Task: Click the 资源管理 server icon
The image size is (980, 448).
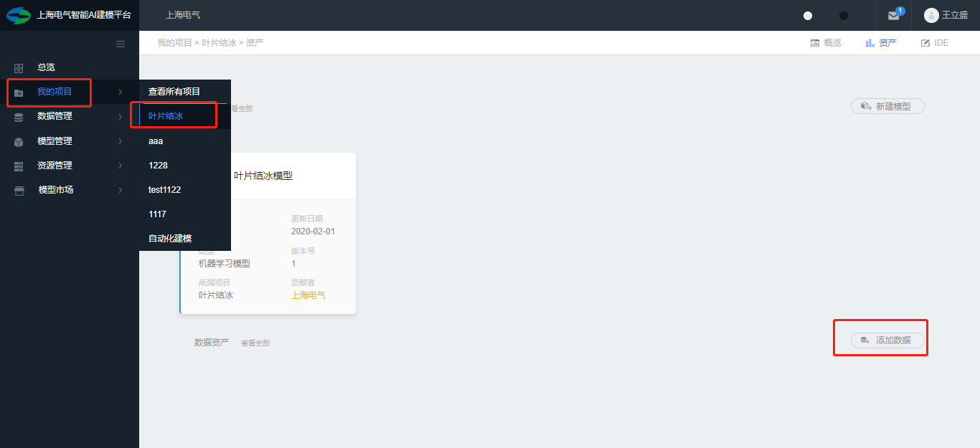Action: coord(19,166)
